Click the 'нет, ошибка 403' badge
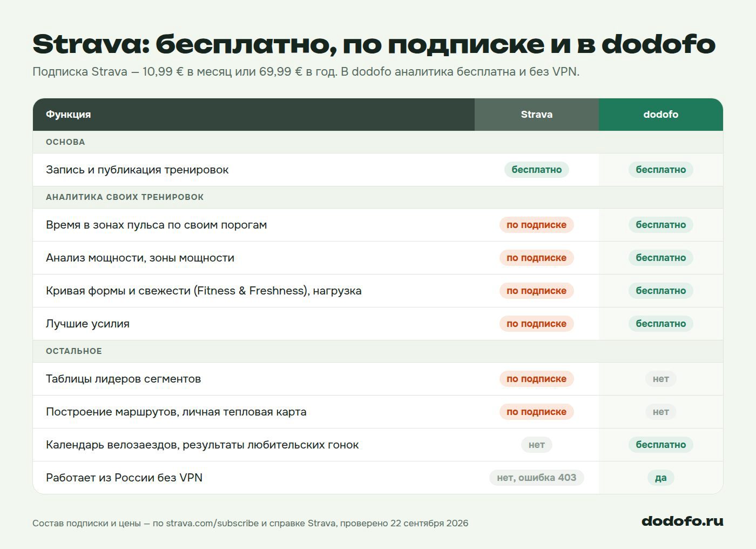 536,478
